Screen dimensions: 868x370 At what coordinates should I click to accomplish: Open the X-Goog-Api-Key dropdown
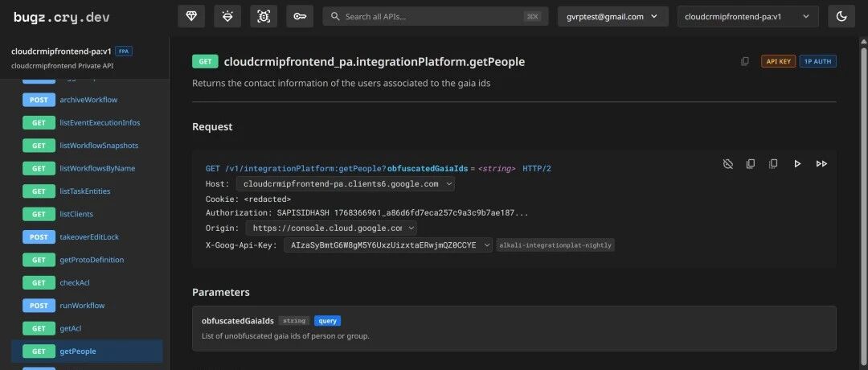pos(388,245)
